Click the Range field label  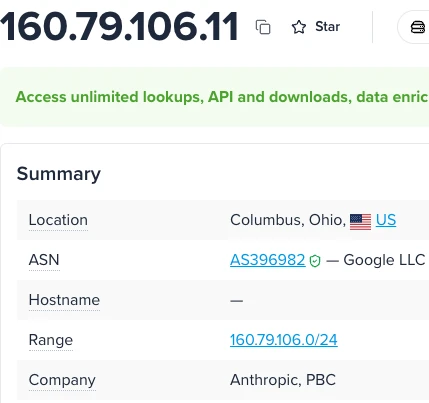[x=51, y=340]
